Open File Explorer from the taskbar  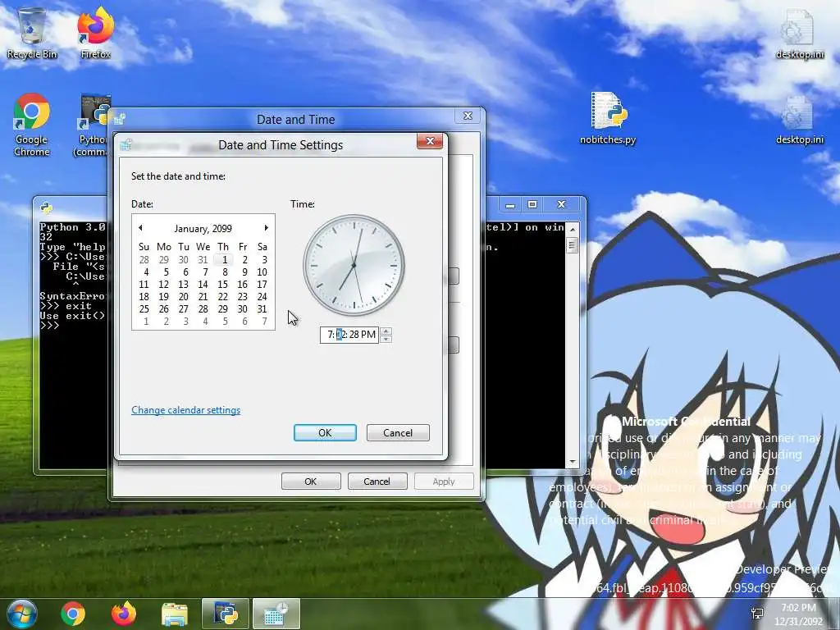point(175,614)
